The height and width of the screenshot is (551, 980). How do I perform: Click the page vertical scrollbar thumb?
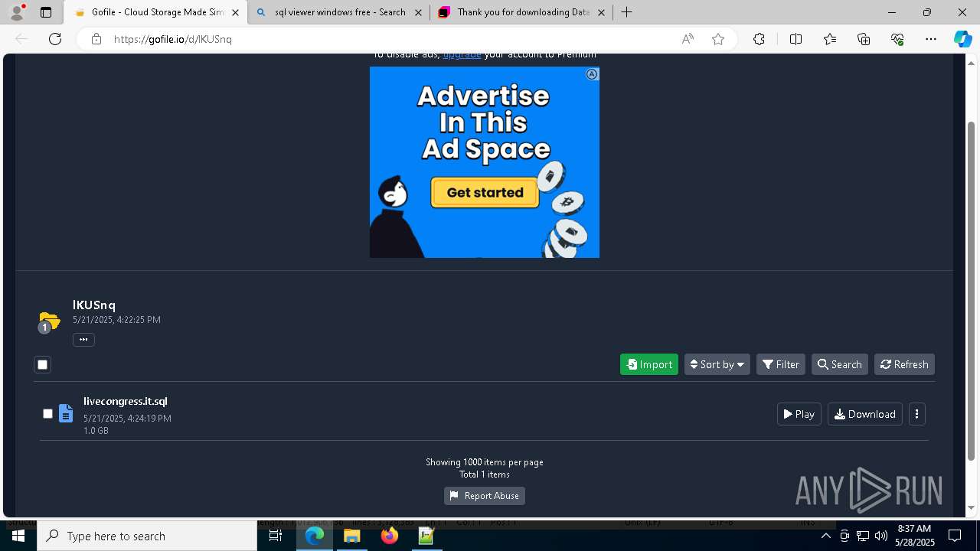(x=972, y=291)
